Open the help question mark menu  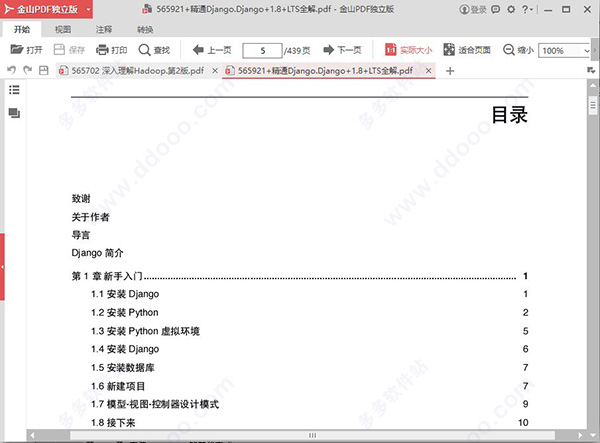(527, 9)
